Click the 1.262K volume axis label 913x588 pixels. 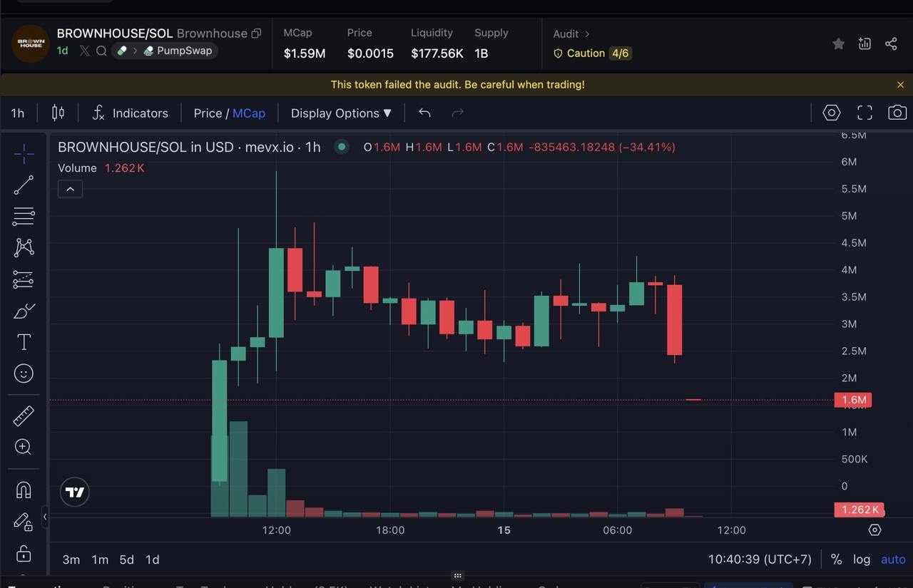860,510
